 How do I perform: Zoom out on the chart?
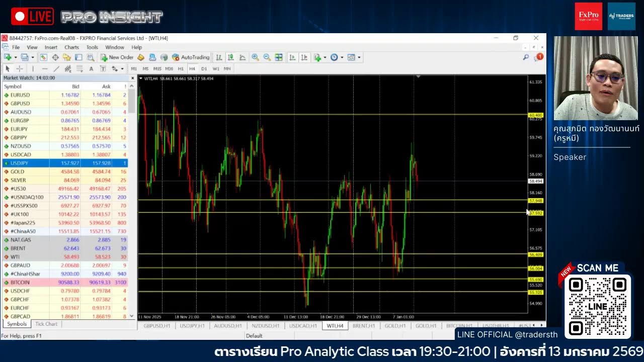tap(267, 57)
